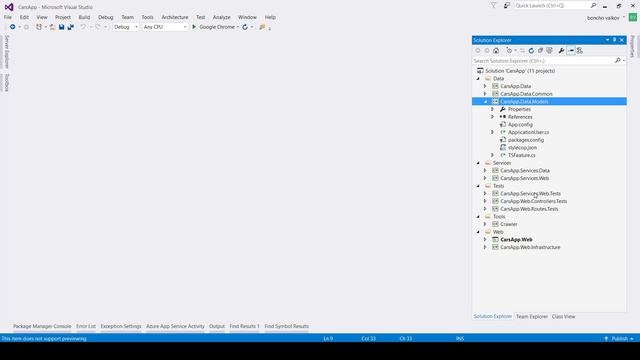
Task: Expand the CarsApp.Data project node
Action: tap(485, 86)
